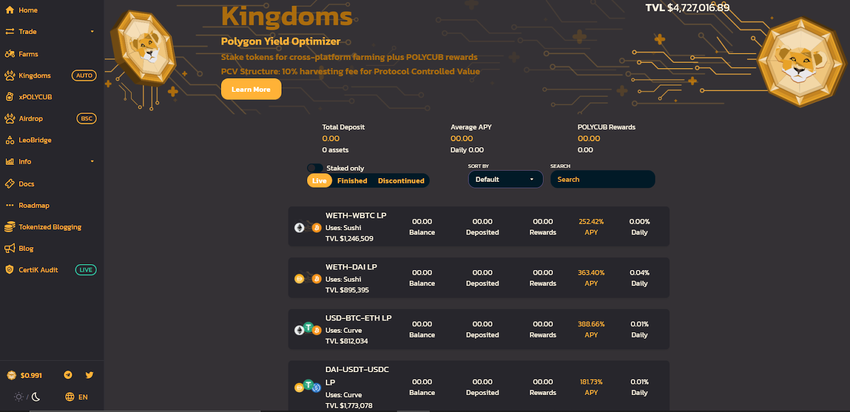Expand the USD-BTC-ETH LP kingdom row
This screenshot has height=412, width=850.
pyautogui.click(x=479, y=329)
